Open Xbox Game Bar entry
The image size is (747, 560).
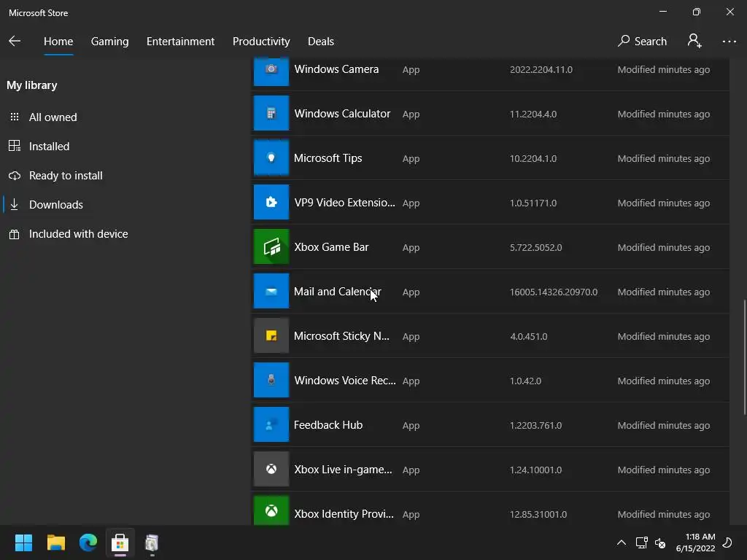(491, 246)
